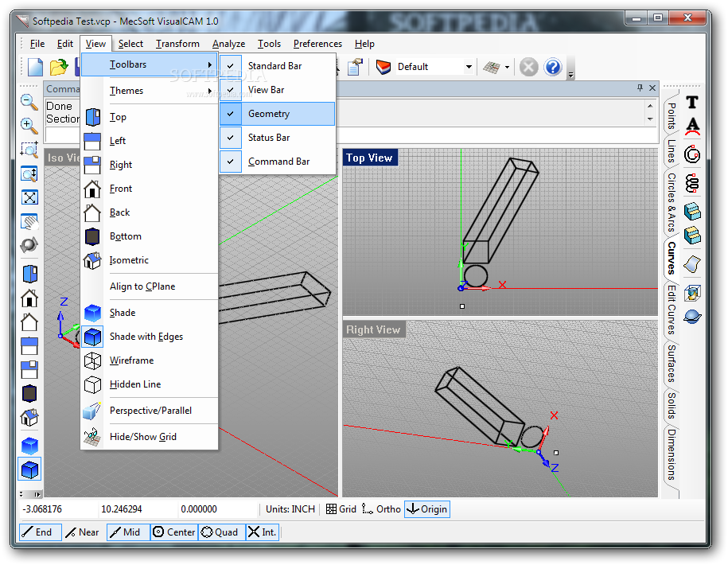Switch to the Circles & Arcs tab
Viewport: 728px width, 565px height.
[x=672, y=202]
